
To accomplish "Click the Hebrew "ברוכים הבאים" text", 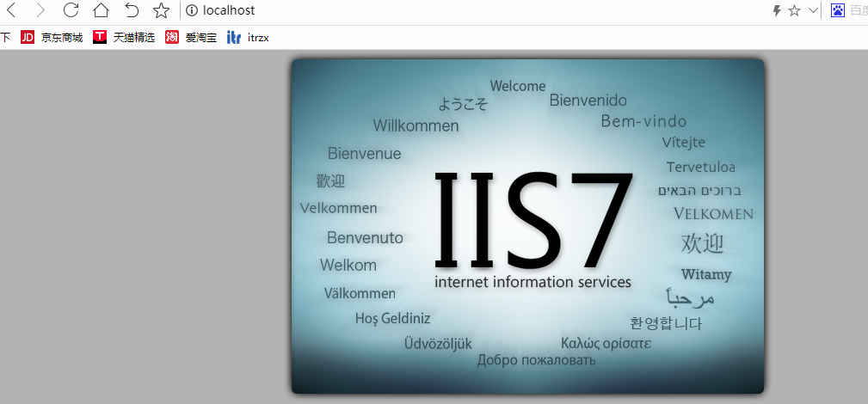I will tap(699, 191).
